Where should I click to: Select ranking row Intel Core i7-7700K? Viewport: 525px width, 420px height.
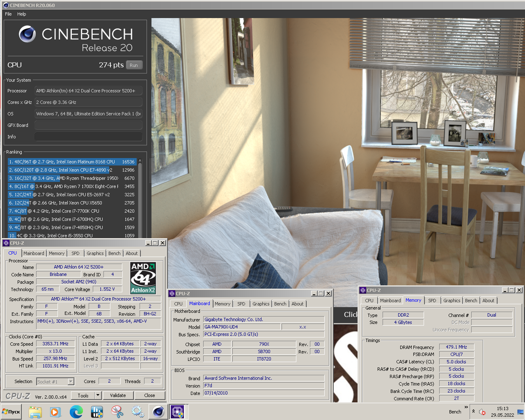coord(71,211)
